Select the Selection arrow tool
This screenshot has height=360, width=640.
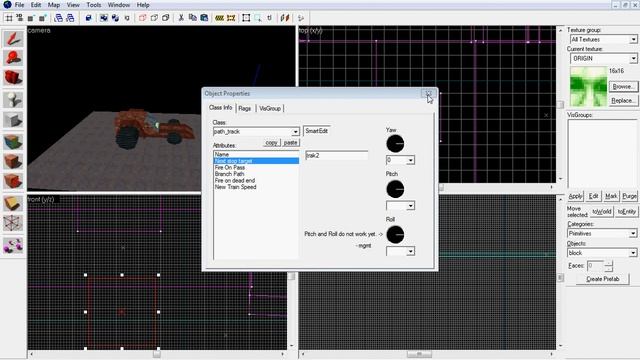(13, 38)
